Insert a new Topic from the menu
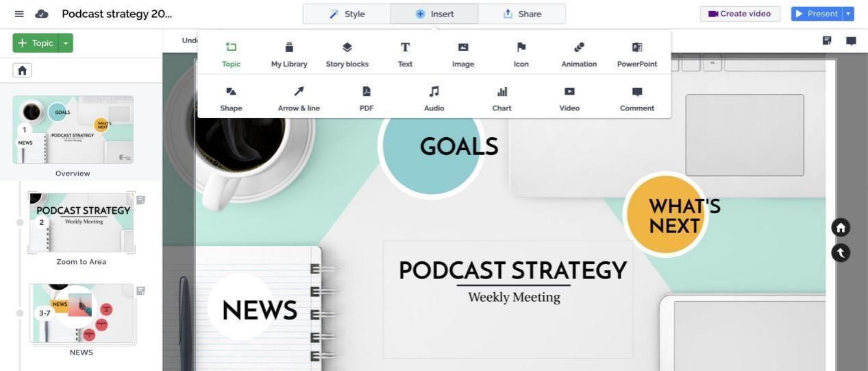Image resolution: width=868 pixels, height=371 pixels. point(231,55)
